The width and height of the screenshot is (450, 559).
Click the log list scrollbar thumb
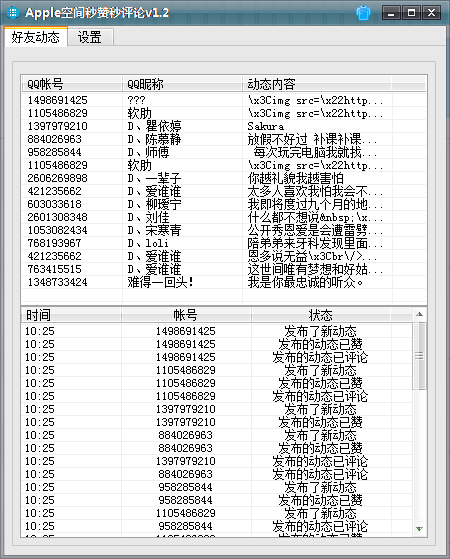pyautogui.click(x=420, y=356)
